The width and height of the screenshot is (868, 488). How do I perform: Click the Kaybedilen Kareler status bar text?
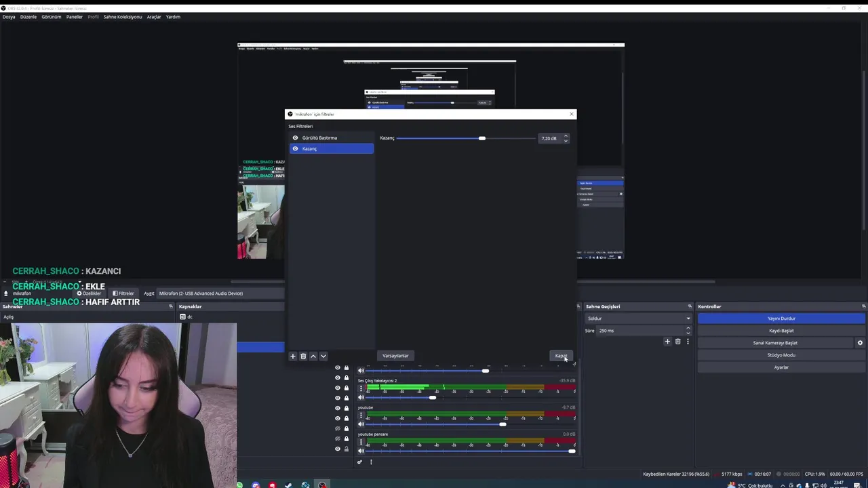point(676,474)
